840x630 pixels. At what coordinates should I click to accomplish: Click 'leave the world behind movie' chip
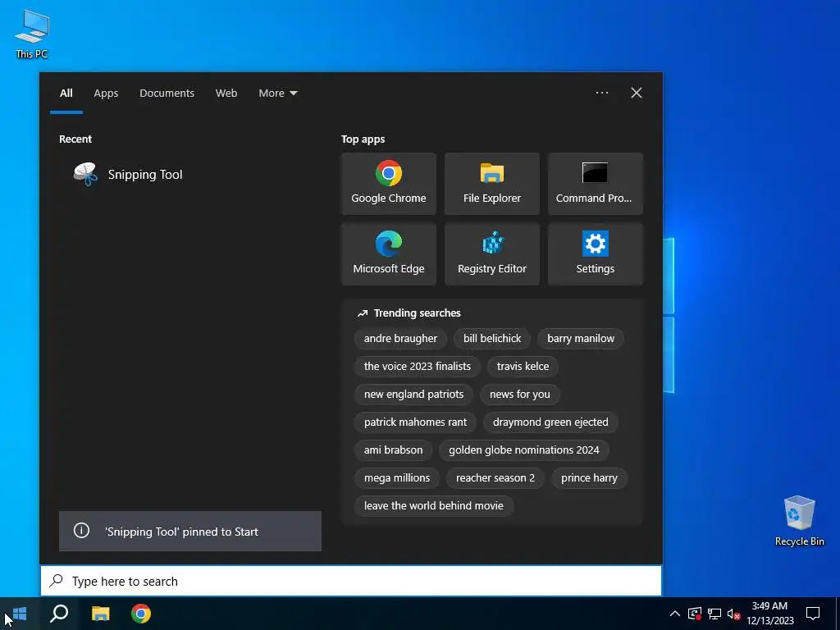point(433,505)
